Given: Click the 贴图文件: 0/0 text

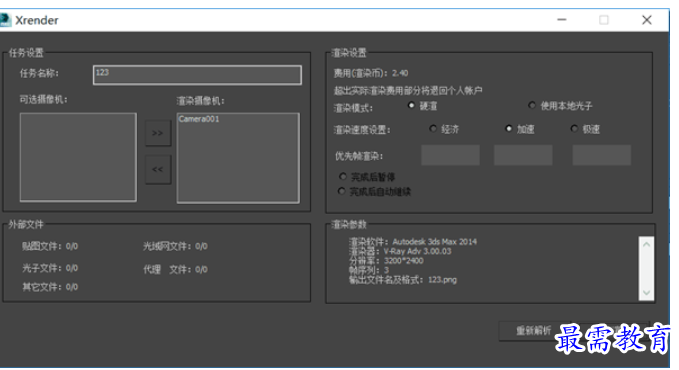Looking at the screenshot, I should [x=50, y=247].
